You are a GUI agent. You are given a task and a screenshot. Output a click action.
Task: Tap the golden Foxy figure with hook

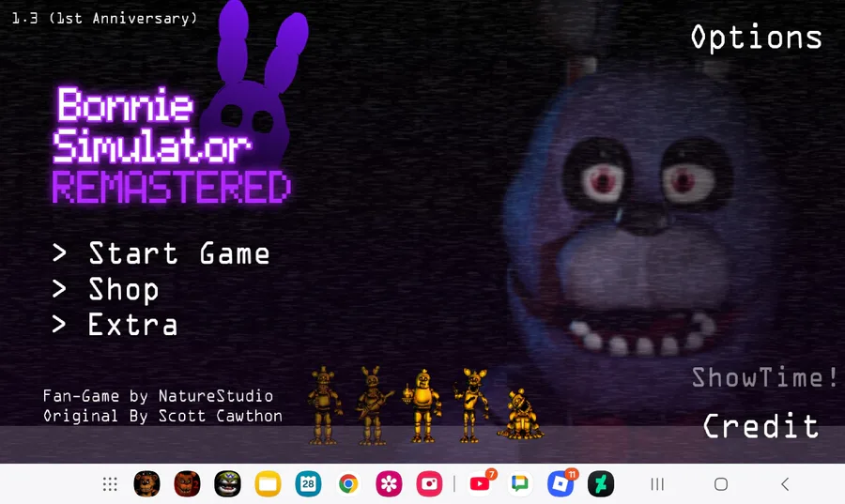click(x=471, y=405)
